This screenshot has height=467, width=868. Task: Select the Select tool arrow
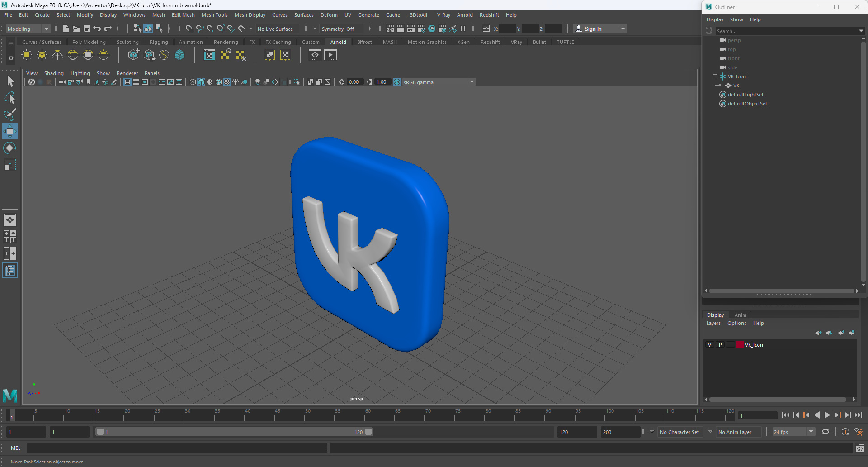pyautogui.click(x=10, y=81)
